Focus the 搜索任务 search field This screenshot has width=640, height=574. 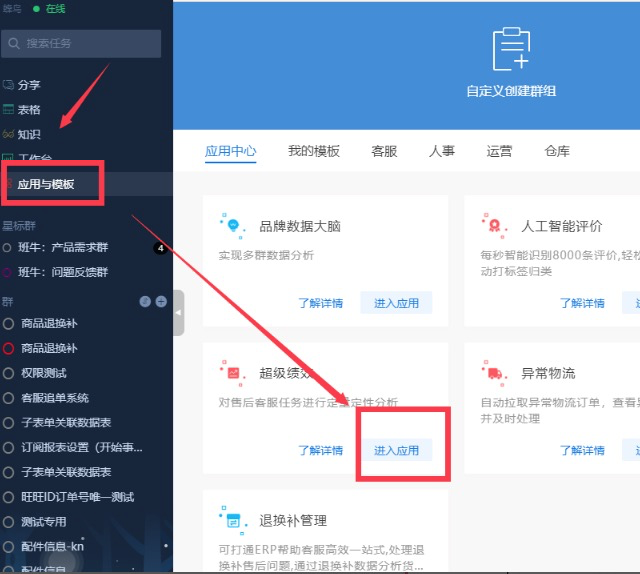[81, 43]
